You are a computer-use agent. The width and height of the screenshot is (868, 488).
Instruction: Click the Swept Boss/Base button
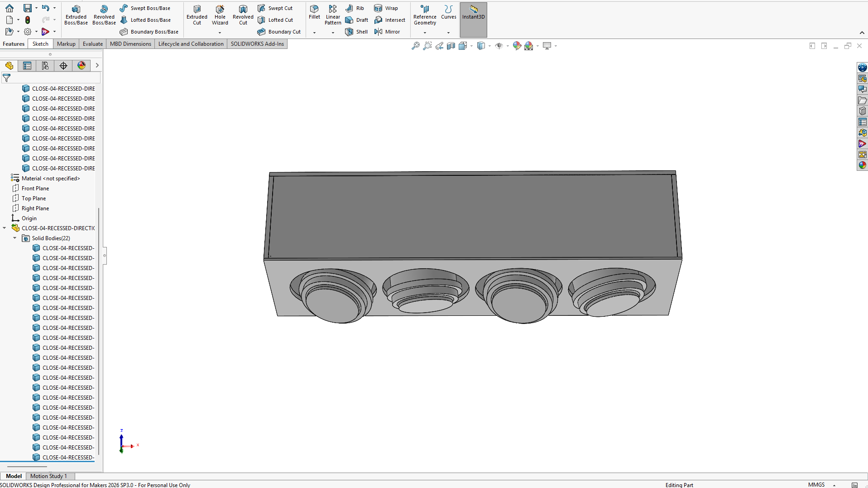[145, 8]
